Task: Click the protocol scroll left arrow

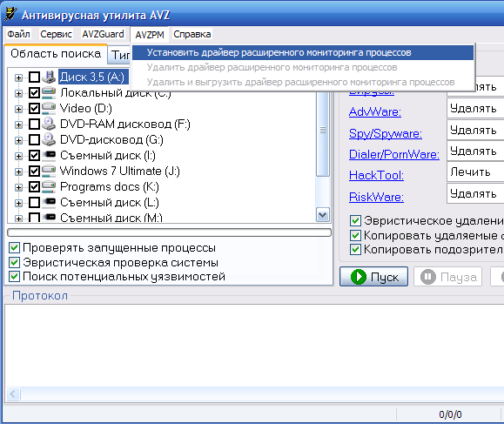Action: tap(13, 394)
